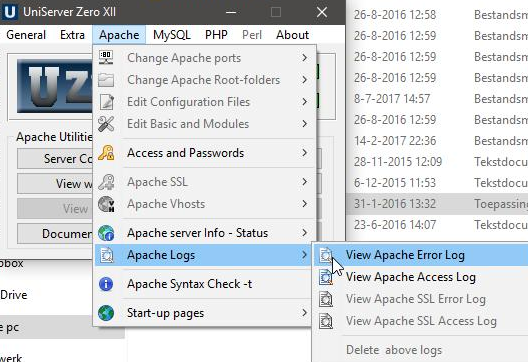Open the MySQL menu

point(172,35)
